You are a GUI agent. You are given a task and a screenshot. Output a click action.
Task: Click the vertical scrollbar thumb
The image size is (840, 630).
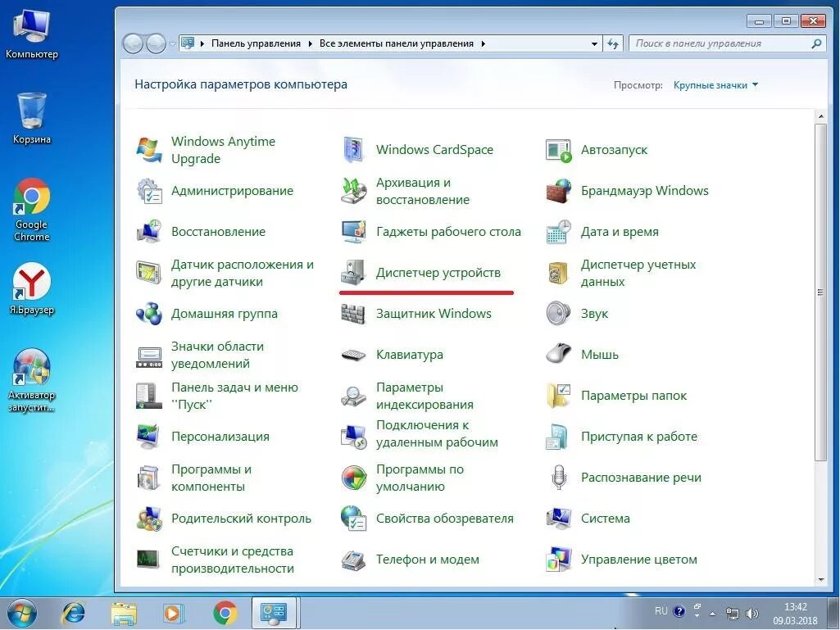[x=820, y=292]
